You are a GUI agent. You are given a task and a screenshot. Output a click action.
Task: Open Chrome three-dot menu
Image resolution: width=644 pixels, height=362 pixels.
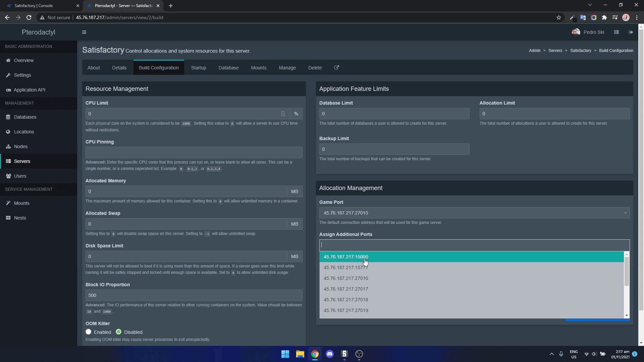(637, 17)
